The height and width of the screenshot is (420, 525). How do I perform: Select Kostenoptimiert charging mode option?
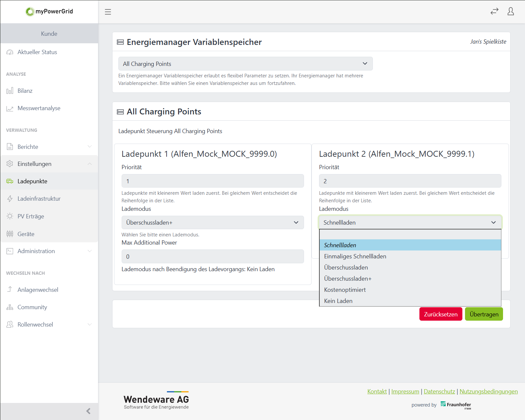(x=345, y=290)
